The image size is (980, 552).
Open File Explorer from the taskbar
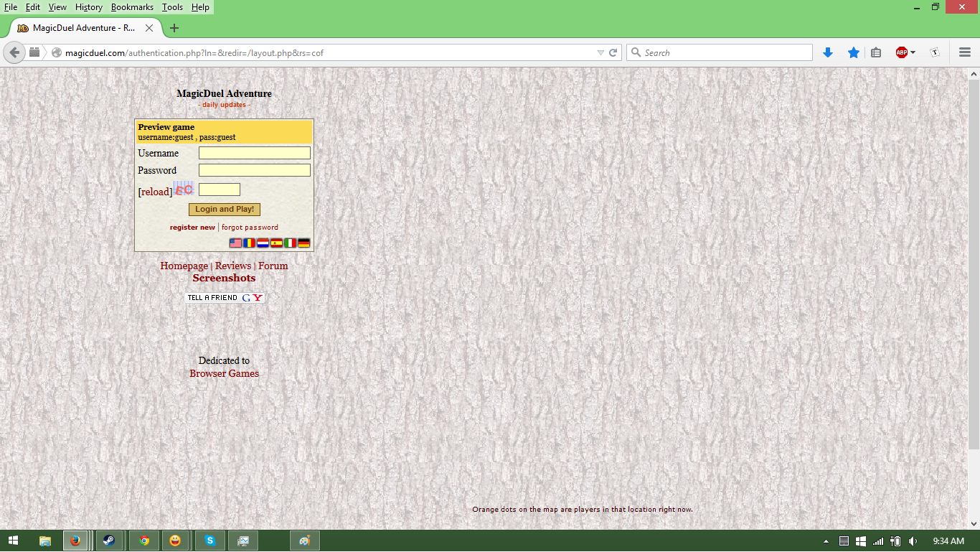tap(45, 541)
